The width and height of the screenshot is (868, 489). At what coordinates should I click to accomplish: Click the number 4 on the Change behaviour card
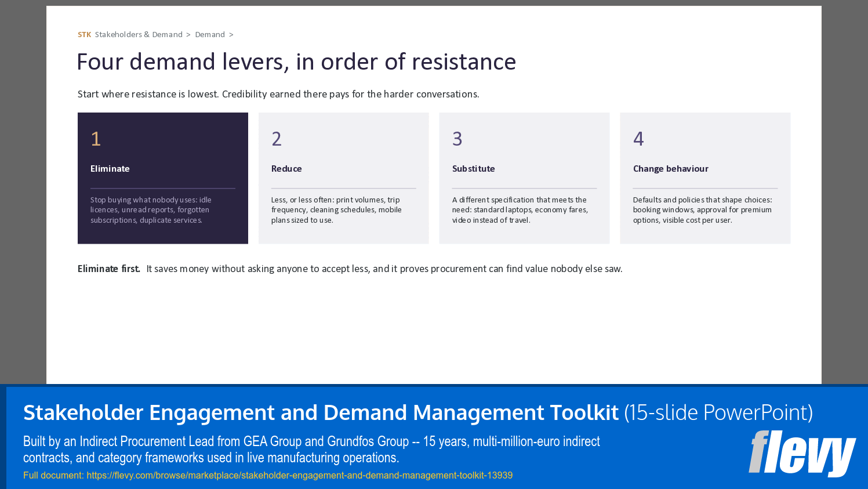[x=638, y=139]
